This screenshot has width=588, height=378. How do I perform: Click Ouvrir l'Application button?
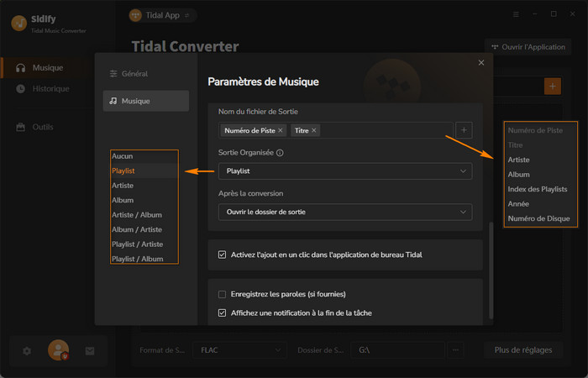(x=528, y=47)
